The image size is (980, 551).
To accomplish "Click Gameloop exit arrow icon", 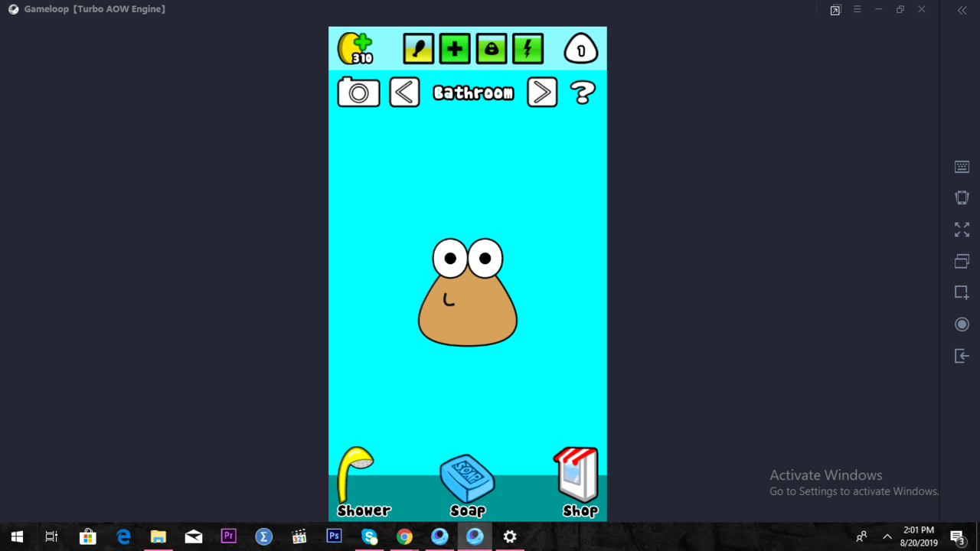I will pos(962,356).
